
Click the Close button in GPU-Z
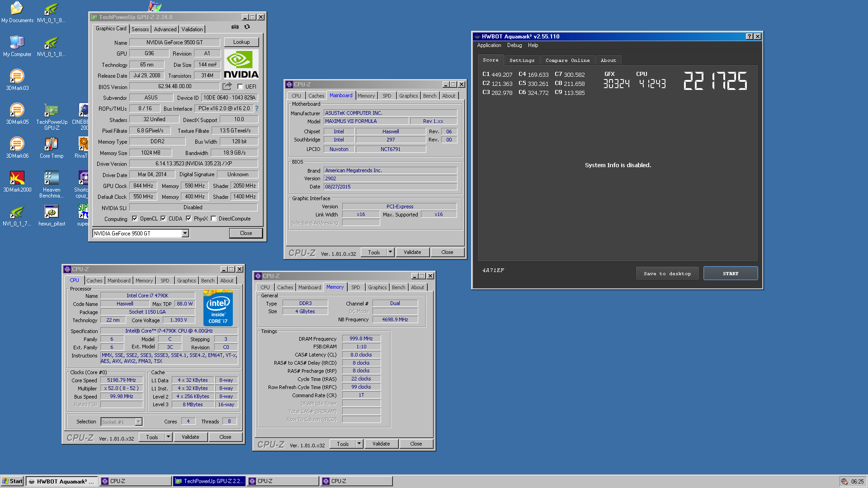[x=246, y=233]
